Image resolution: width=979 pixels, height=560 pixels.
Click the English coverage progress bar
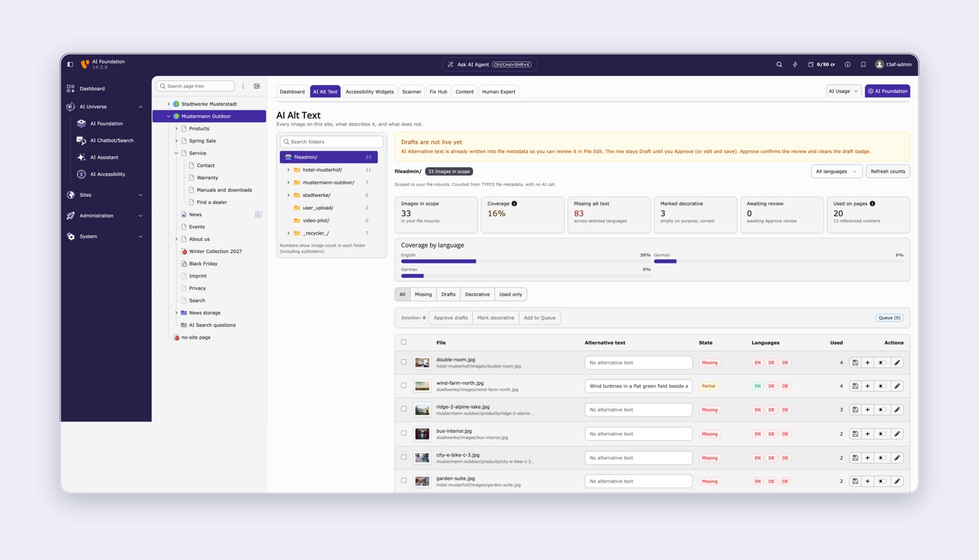526,261
